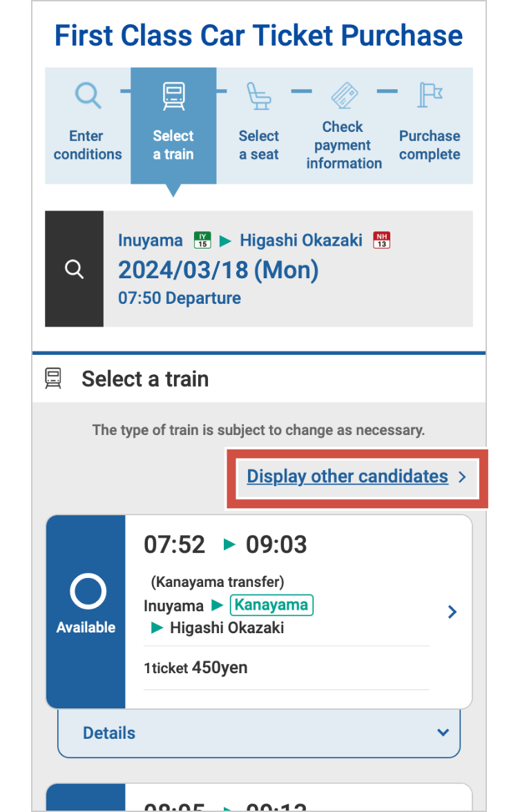Expand the Details section of the 07:52 train
Viewport: 518px width, 812px height.
point(258,733)
